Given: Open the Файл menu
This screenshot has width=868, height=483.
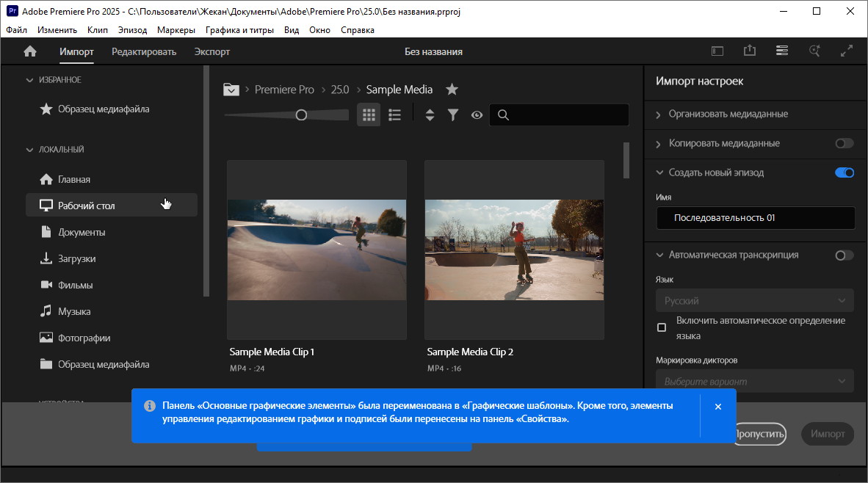Looking at the screenshot, I should click(17, 30).
